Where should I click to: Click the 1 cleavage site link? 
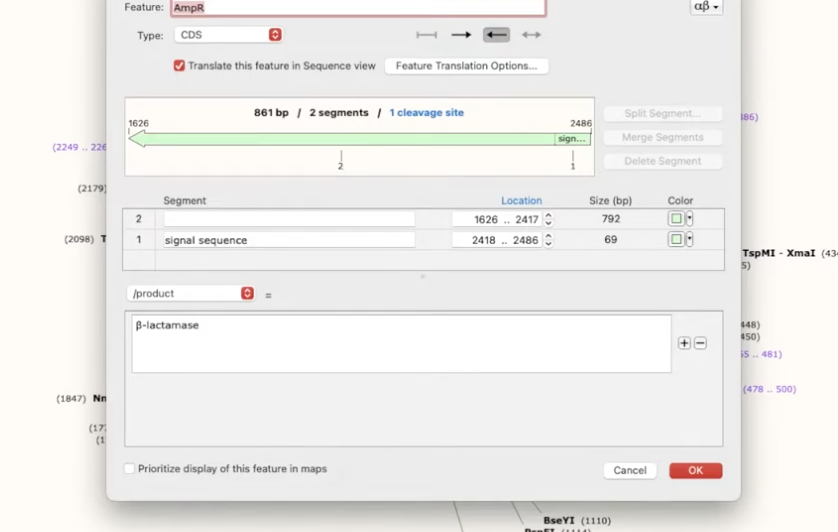(426, 113)
